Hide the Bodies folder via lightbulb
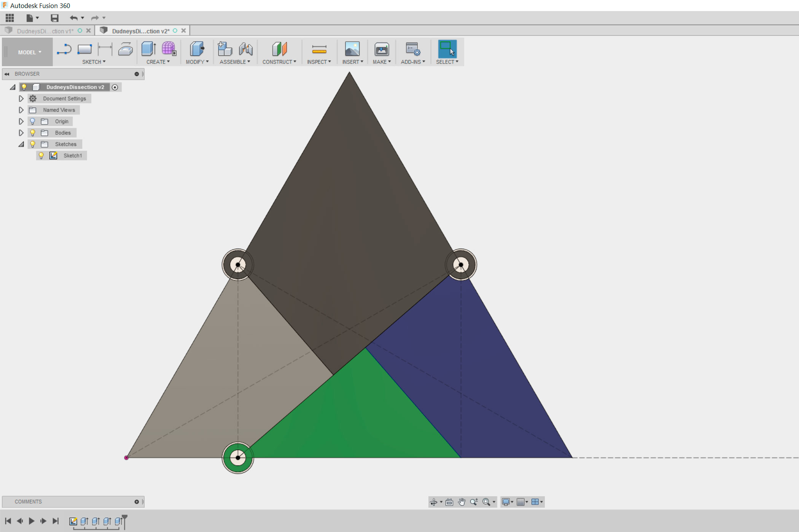This screenshot has height=532, width=799. pos(33,133)
